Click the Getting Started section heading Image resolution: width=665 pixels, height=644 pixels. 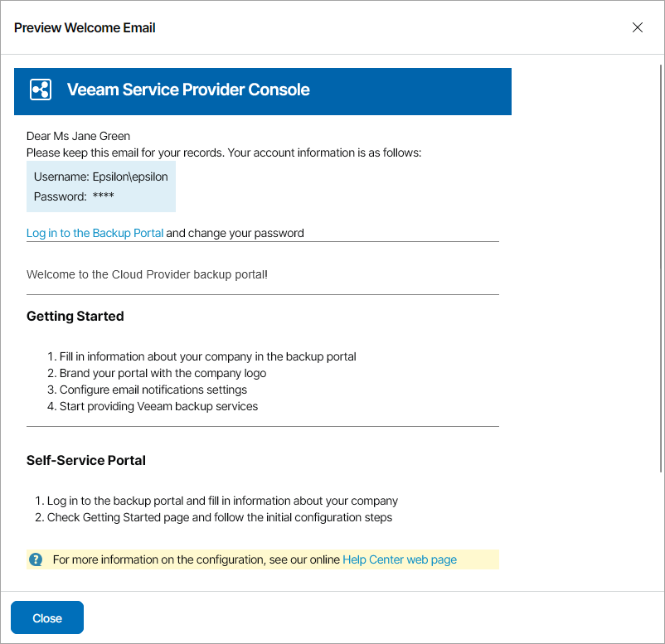pyautogui.click(x=75, y=316)
